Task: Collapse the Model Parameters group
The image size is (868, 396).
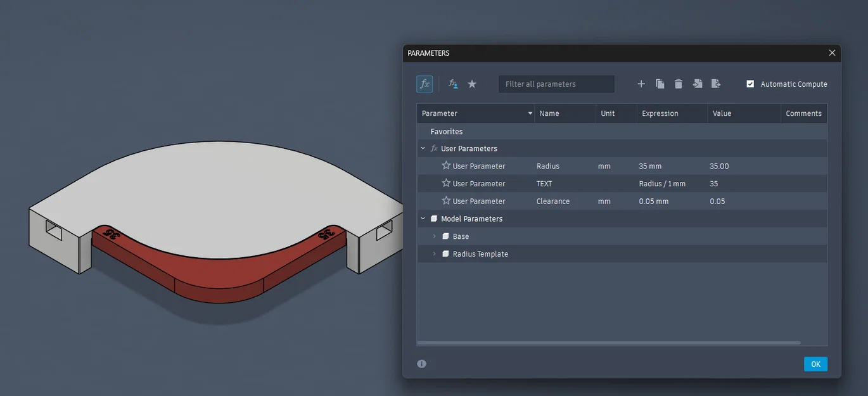Action: 423,219
